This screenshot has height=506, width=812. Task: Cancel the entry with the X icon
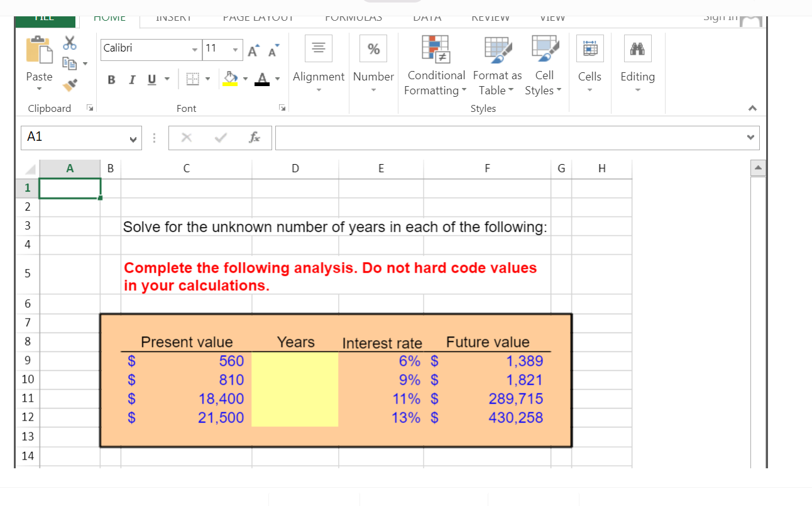pyautogui.click(x=186, y=137)
